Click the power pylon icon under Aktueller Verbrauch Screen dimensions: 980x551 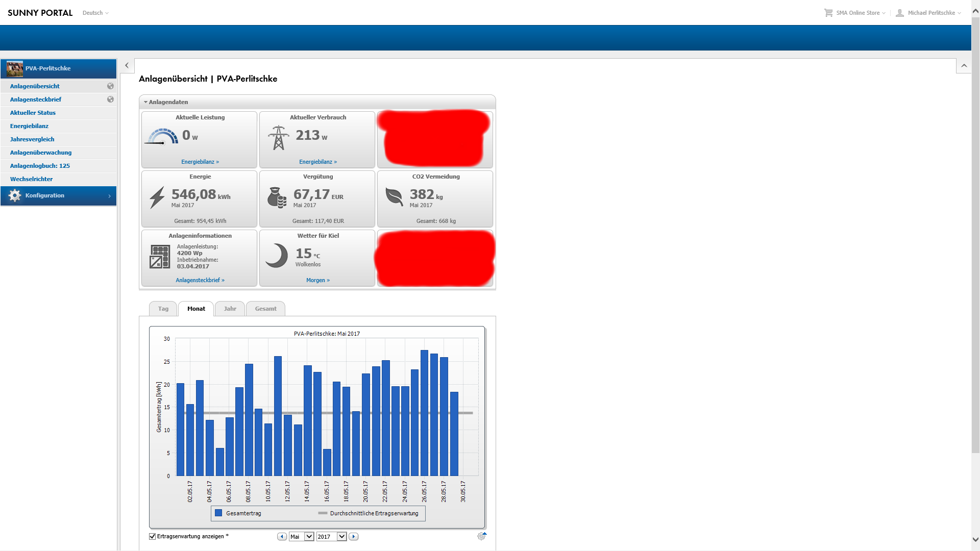point(278,138)
